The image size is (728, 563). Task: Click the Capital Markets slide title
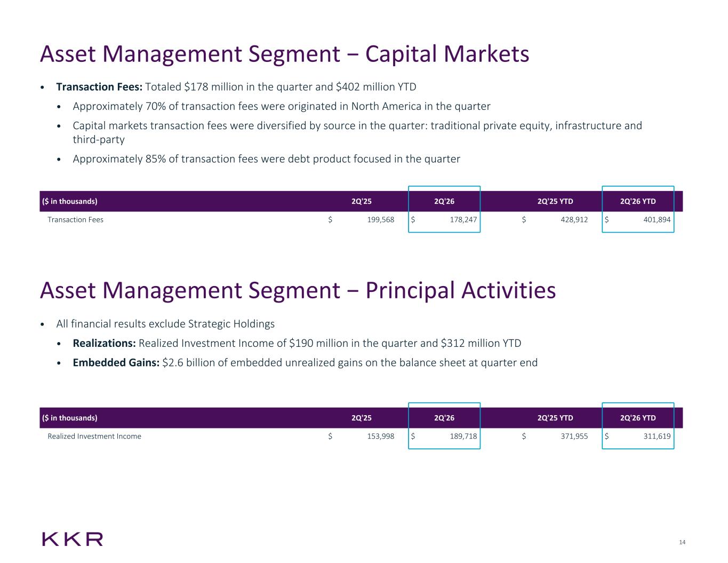click(x=285, y=54)
